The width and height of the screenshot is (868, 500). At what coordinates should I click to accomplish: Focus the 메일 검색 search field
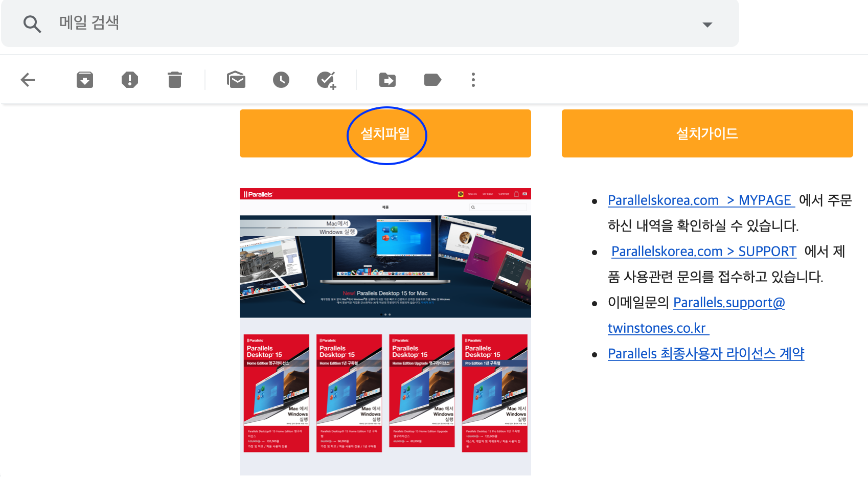point(370,24)
